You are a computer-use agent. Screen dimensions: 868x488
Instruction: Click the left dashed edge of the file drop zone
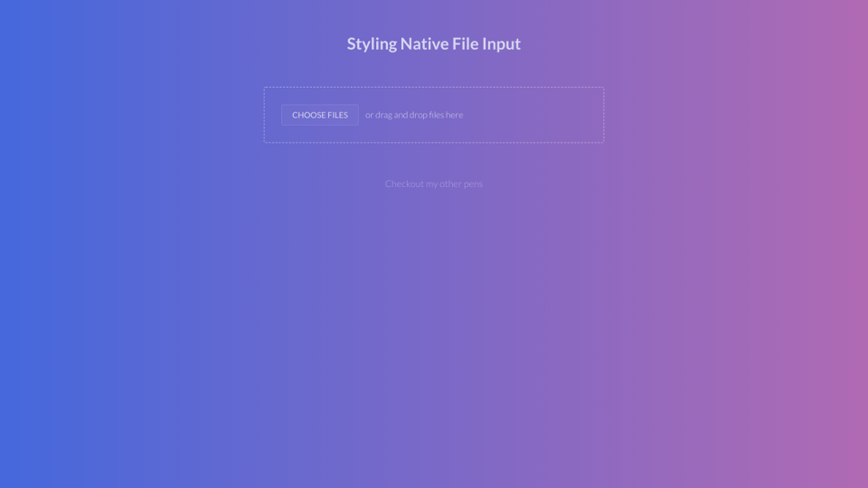pos(264,115)
